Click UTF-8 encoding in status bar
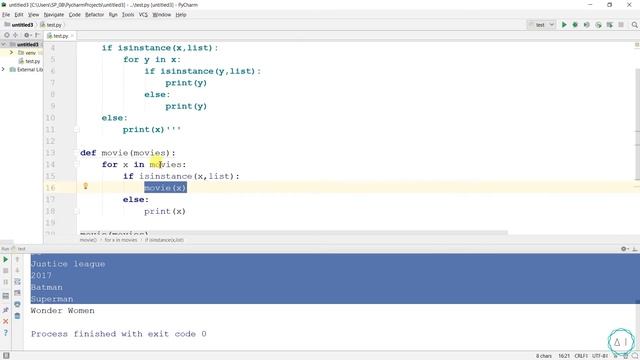 coord(600,356)
